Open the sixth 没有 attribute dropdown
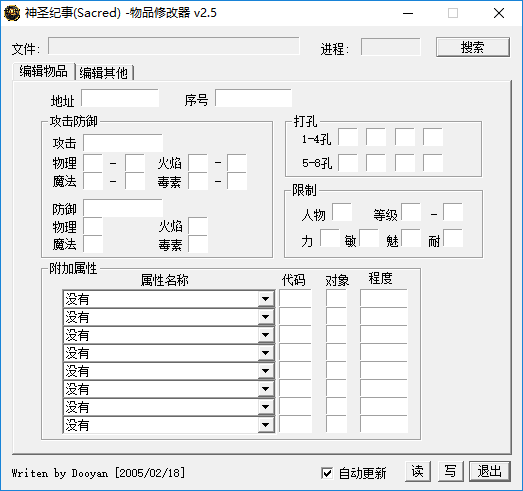Screen dimensions: 523x491 [x=169, y=389]
